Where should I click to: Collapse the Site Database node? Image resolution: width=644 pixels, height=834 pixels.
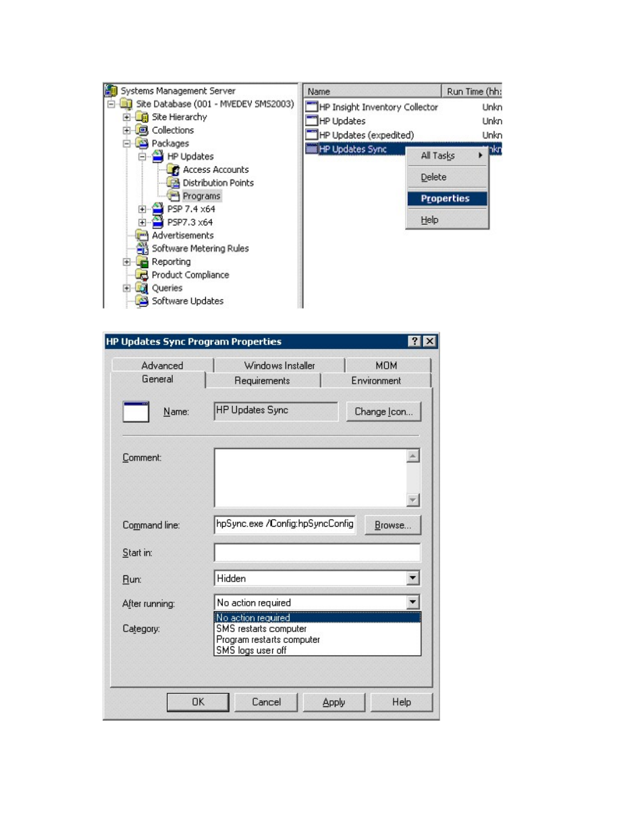tap(111, 104)
